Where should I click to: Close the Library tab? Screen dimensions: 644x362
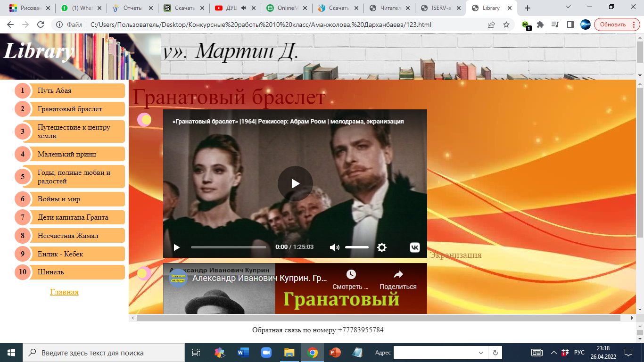point(511,8)
